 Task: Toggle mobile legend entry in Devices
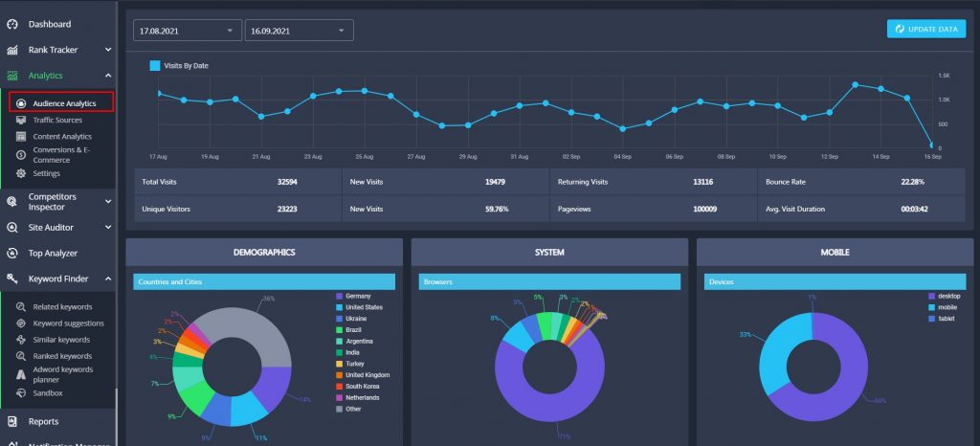tap(943, 307)
